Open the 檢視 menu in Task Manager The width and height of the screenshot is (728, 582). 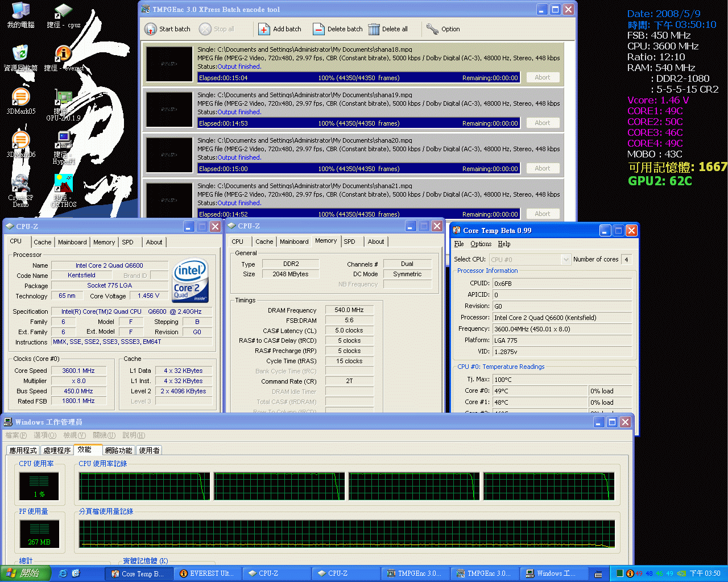coord(75,435)
